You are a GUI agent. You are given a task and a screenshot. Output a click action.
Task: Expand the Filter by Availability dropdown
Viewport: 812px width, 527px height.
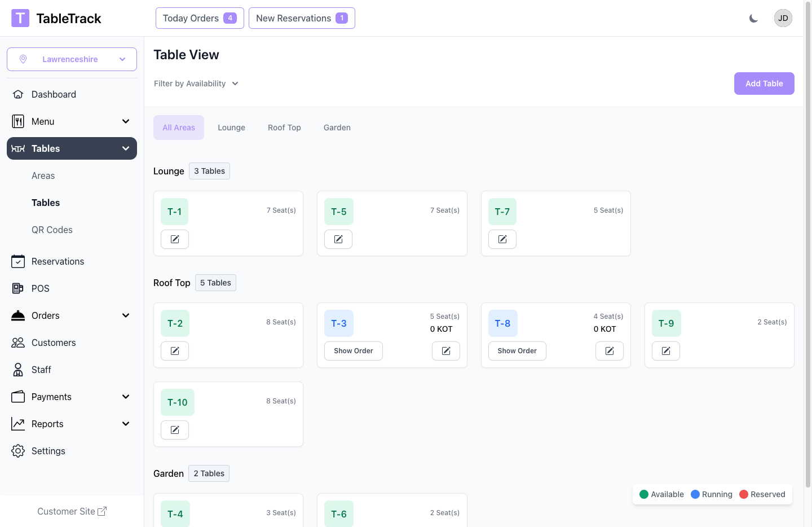pos(196,84)
